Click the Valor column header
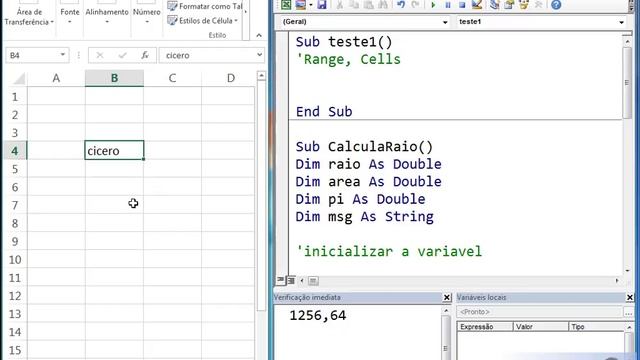 540,327
